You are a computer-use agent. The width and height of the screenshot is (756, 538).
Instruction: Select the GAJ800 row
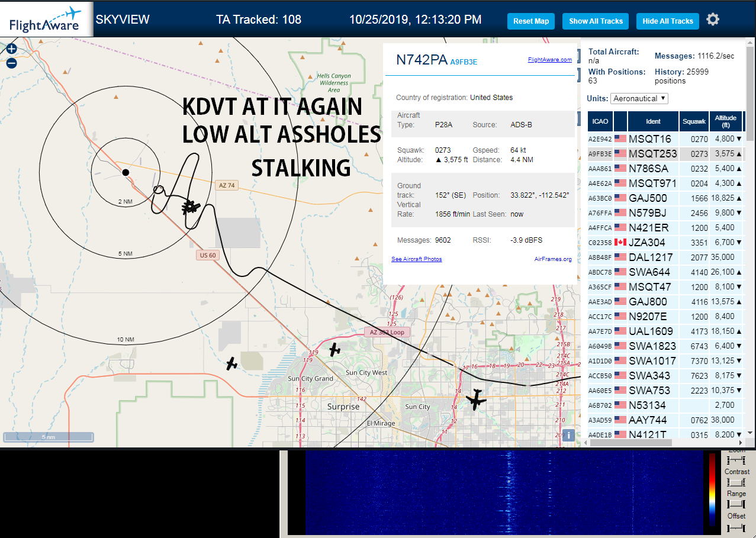665,301
